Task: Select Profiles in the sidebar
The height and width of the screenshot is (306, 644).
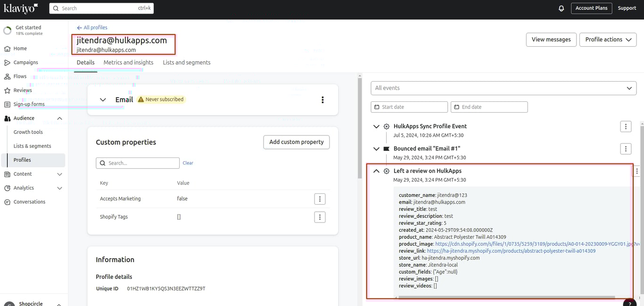Action: click(x=33, y=160)
